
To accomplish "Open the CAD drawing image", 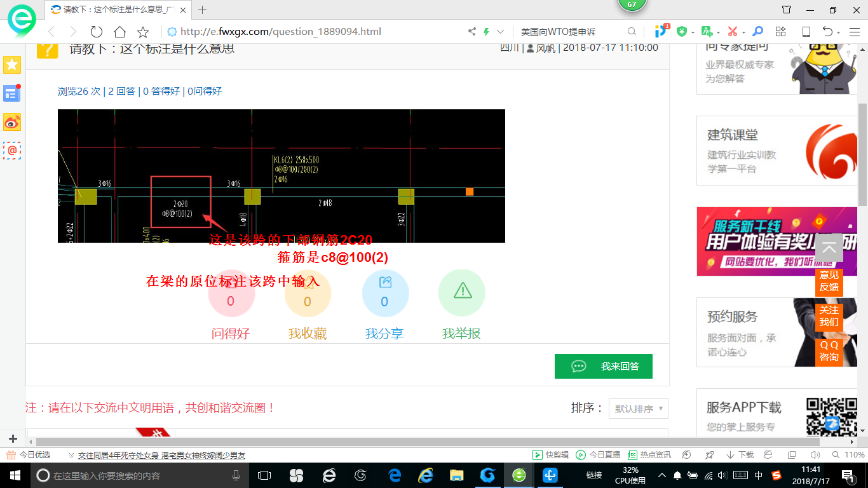I will click(281, 176).
